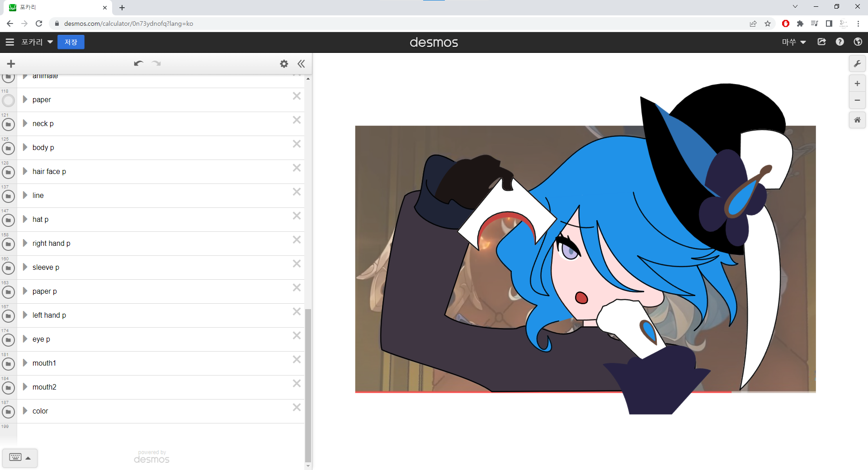This screenshot has width=868, height=470.
Task: Click the browser address bar URL
Action: (128, 23)
